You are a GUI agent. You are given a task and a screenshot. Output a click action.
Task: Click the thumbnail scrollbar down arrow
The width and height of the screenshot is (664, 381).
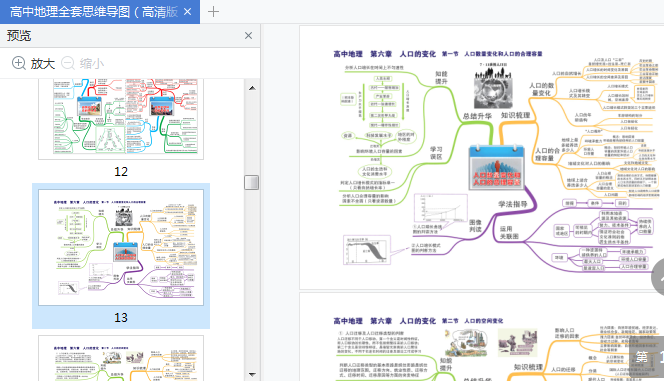click(252, 374)
